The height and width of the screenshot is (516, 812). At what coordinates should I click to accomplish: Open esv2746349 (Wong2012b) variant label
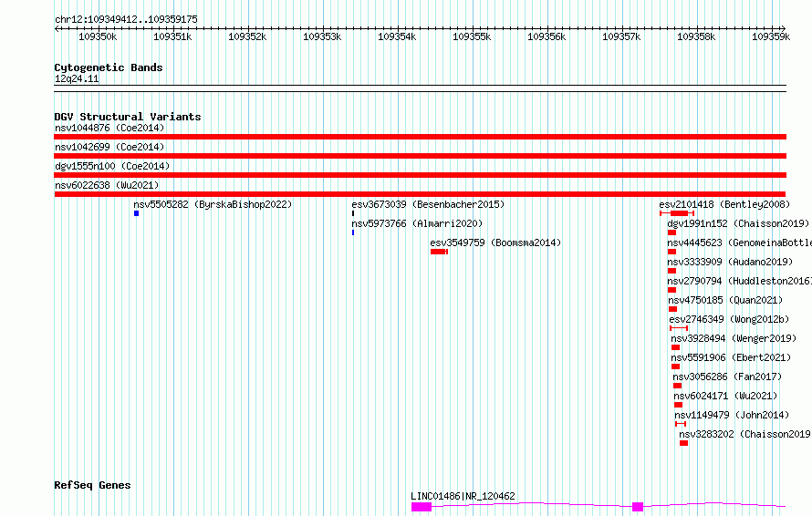[729, 319]
